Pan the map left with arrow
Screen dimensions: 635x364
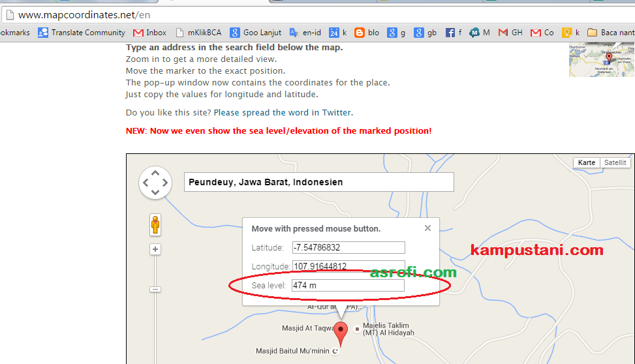[146, 183]
